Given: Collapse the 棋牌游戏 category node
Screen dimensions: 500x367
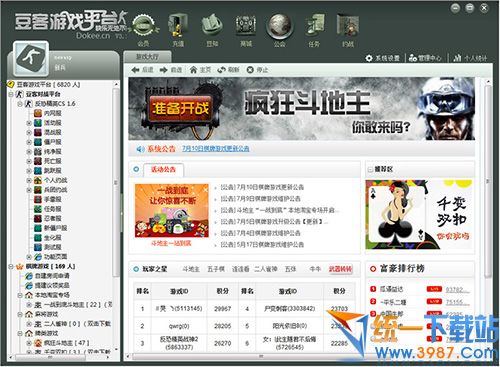Looking at the screenshot, I should (x=11, y=266).
